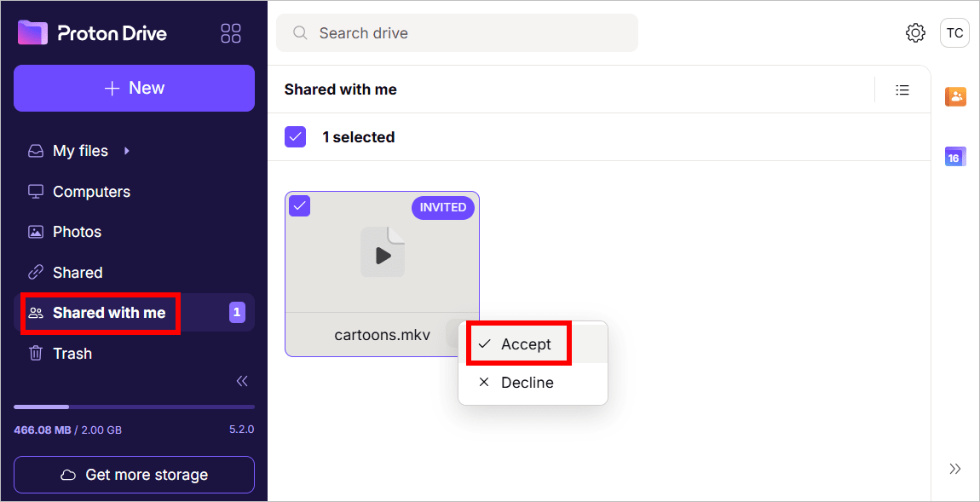Switch layout with the list view icon
This screenshot has height=502, width=980.
pos(902,90)
